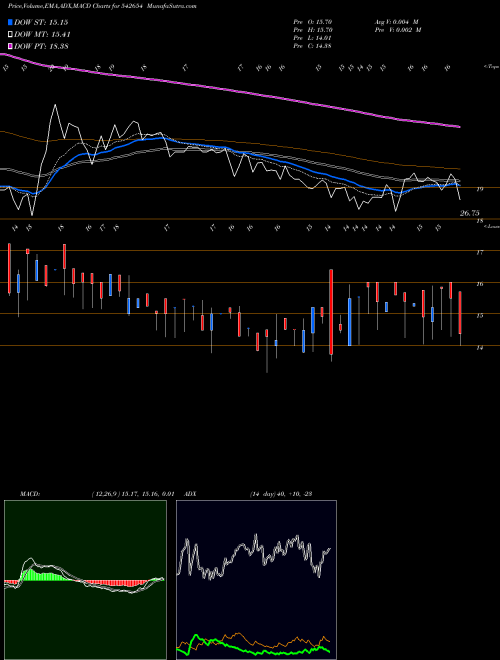500x660 pixels.
Task: Open the ADX indicator chart thumbnail
Action: pos(256,580)
